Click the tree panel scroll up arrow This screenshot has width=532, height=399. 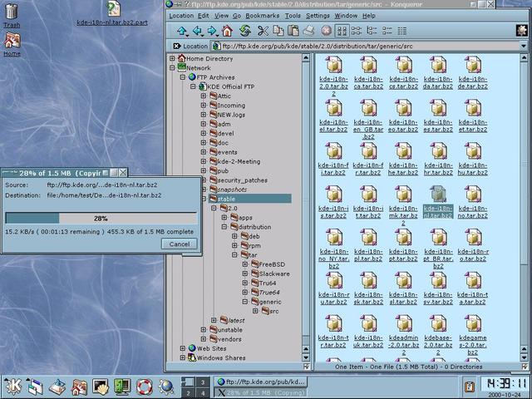[306, 58]
